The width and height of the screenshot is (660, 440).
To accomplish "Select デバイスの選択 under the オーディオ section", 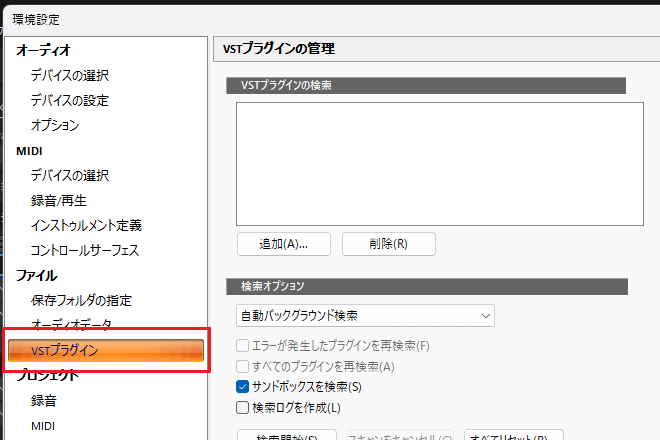I will [x=69, y=75].
